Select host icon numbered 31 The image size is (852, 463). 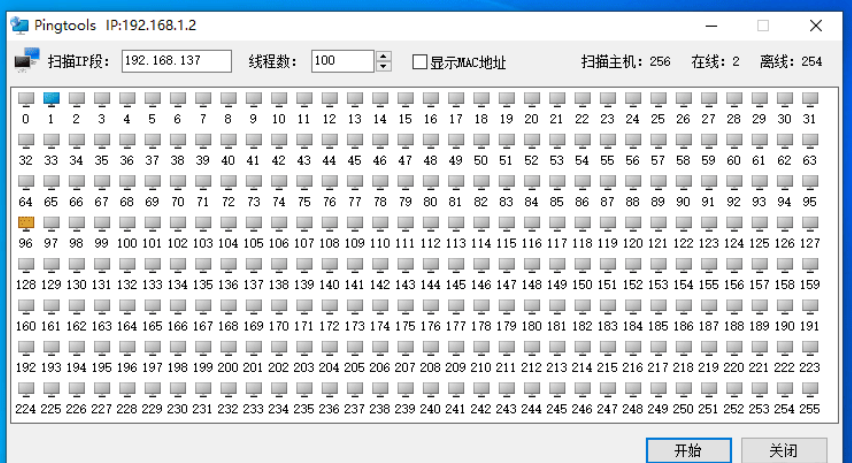click(x=810, y=99)
